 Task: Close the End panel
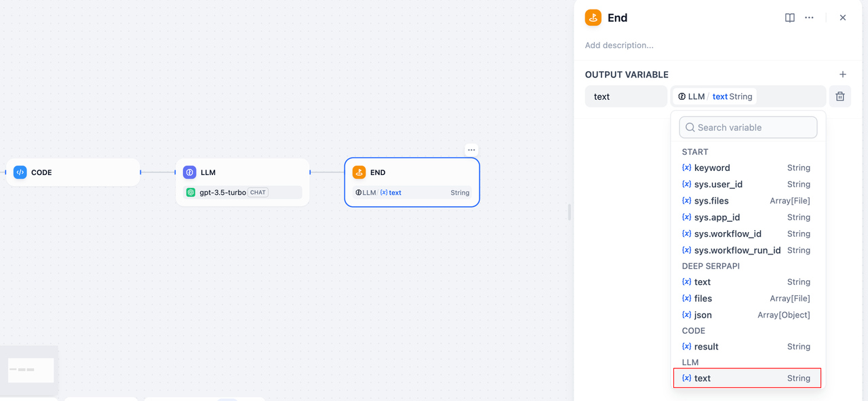point(843,18)
